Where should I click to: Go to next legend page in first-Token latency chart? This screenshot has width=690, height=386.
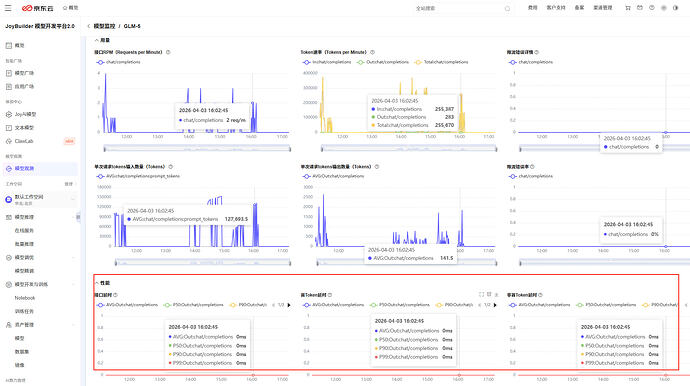(495, 305)
